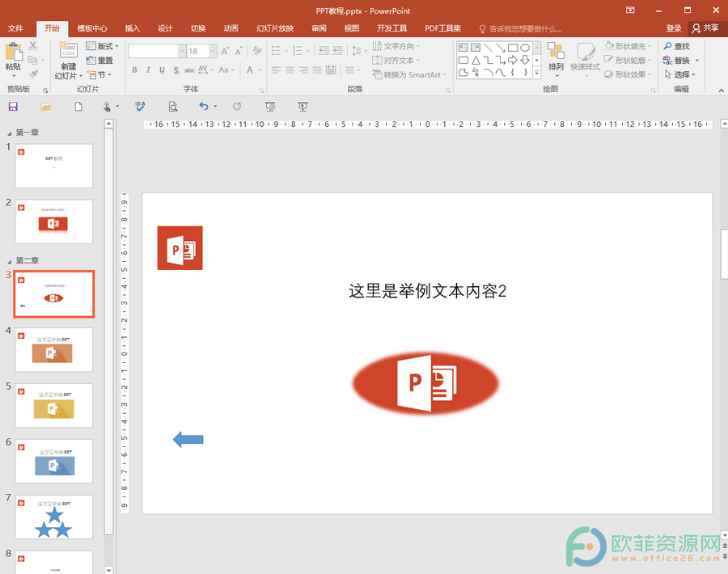The height and width of the screenshot is (574, 728).
Task: Open Shape Fill (形状填充) color menu
Action: (x=628, y=46)
